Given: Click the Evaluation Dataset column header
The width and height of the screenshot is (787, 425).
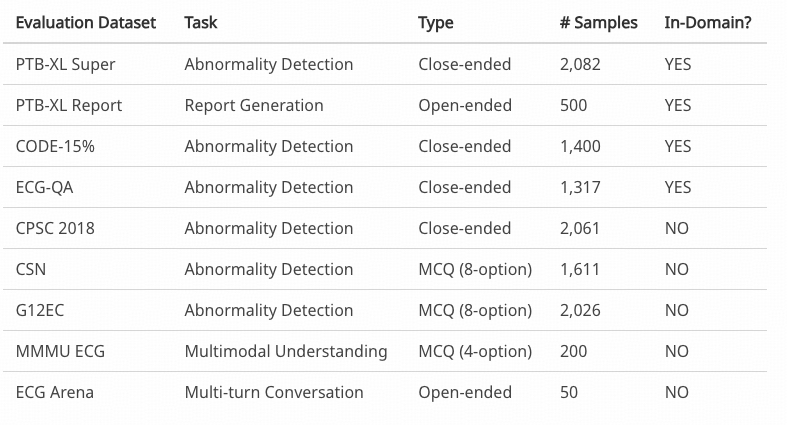Looking at the screenshot, I should pos(86,23).
